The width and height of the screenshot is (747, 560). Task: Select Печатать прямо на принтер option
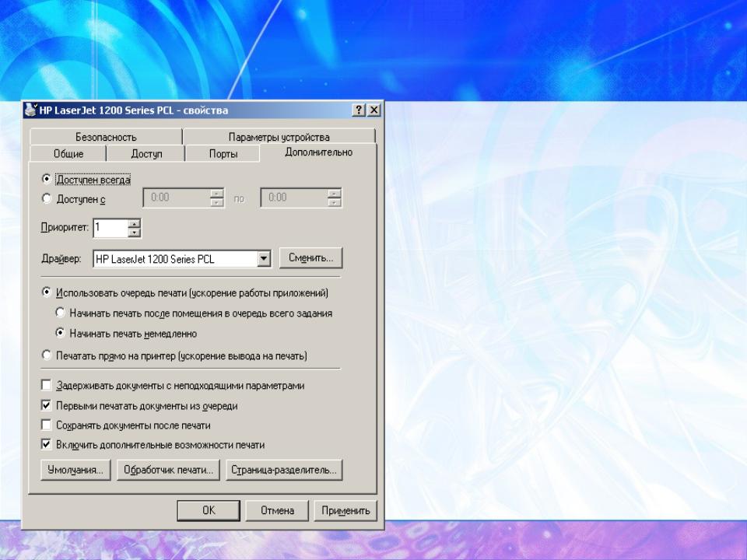(46, 355)
